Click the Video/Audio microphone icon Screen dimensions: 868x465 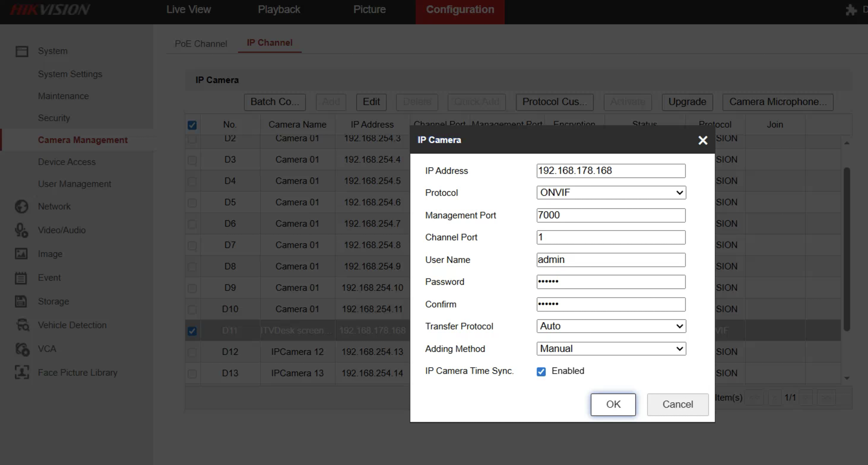[22, 230]
